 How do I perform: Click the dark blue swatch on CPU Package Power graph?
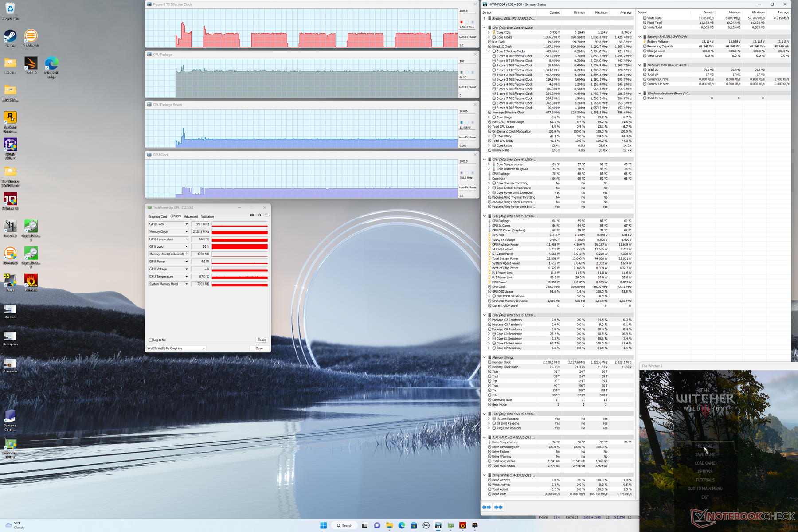coord(462,122)
